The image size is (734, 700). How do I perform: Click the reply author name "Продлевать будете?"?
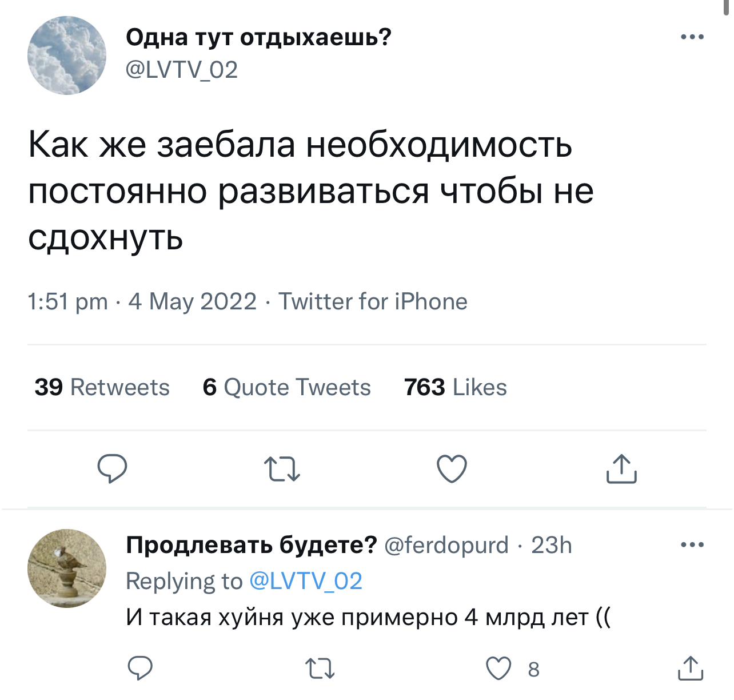(x=252, y=544)
